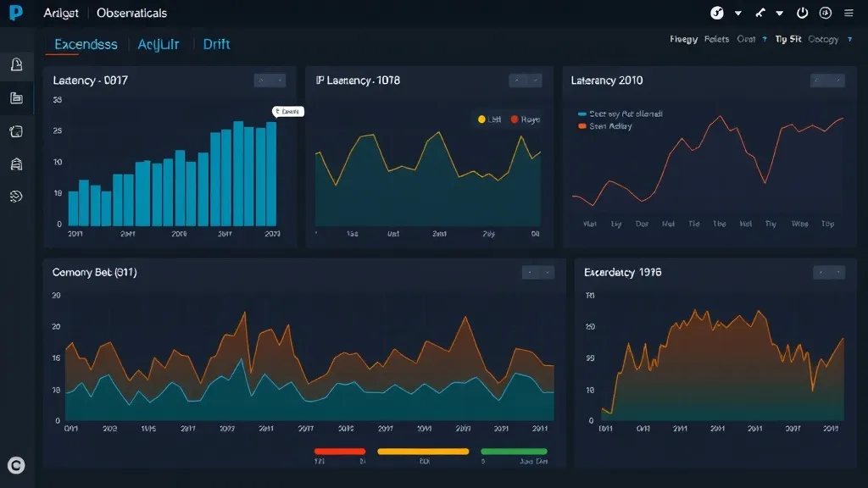
Task: Select the Fleegy filter option
Action: tap(684, 39)
